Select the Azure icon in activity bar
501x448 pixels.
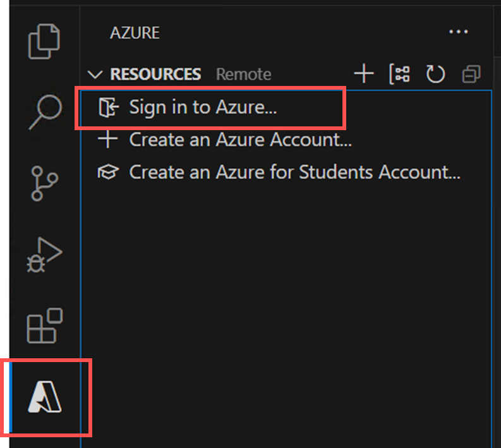(45, 397)
